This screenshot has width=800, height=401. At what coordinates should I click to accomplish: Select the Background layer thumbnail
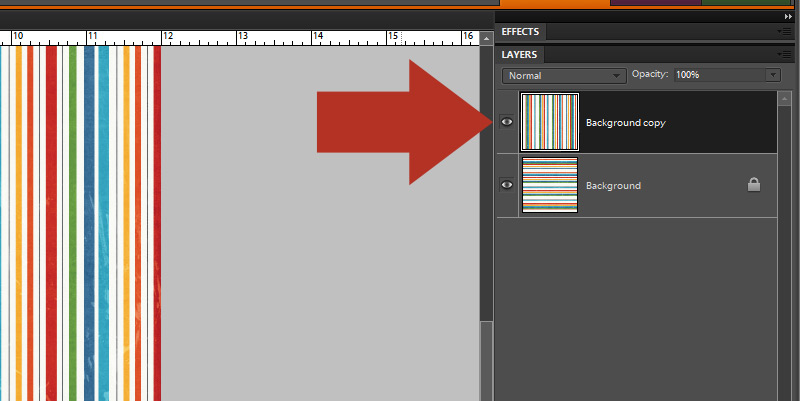549,185
